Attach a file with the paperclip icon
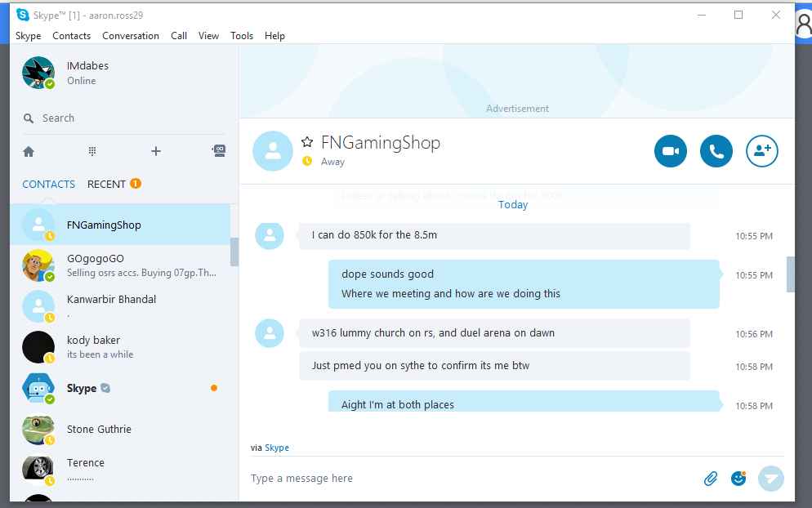Image resolution: width=812 pixels, height=508 pixels. 711,479
